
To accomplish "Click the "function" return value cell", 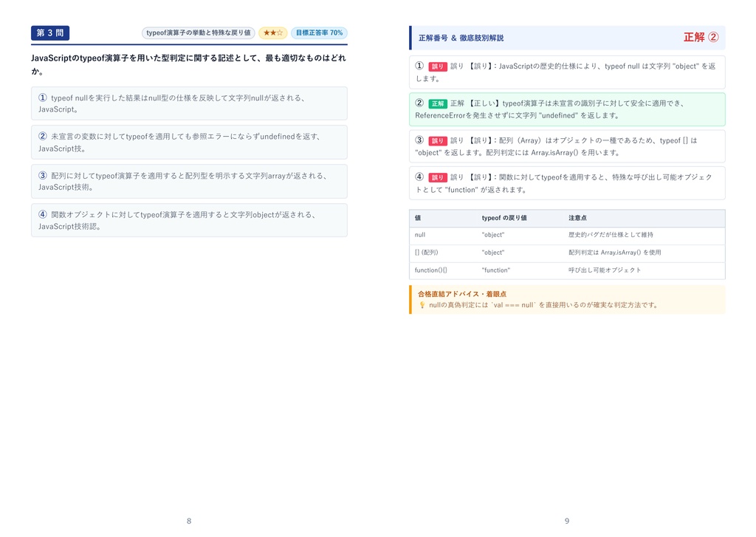I will (495, 270).
